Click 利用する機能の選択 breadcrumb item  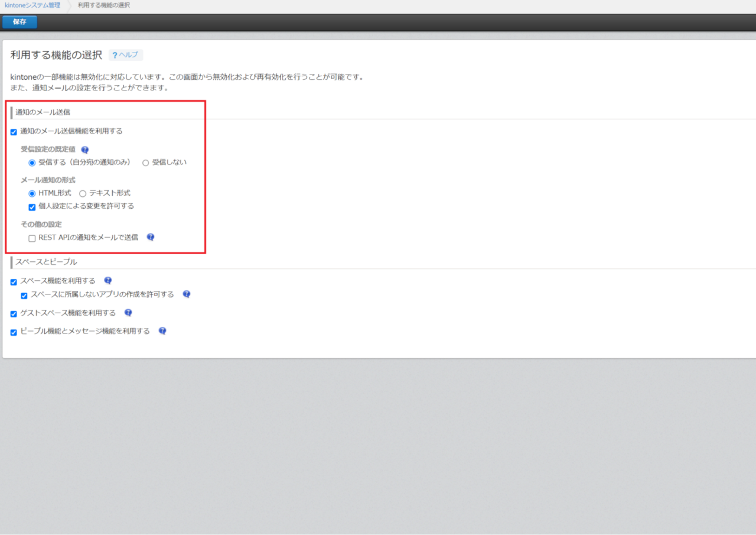[x=104, y=5]
